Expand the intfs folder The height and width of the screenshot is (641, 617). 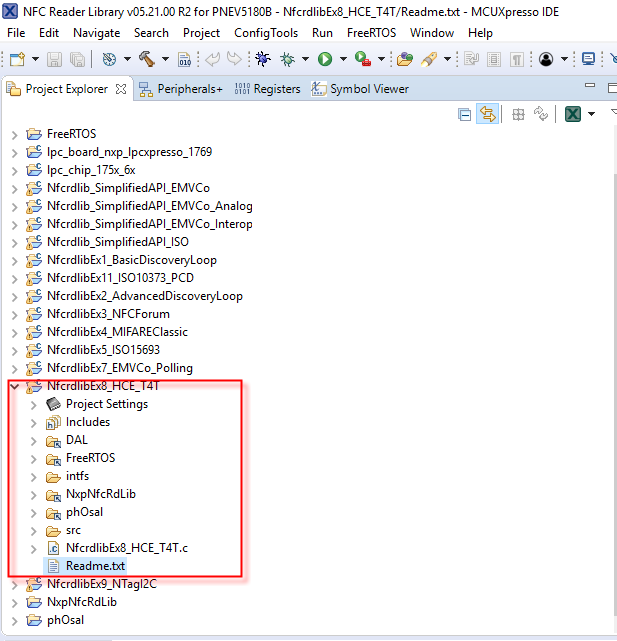[x=34, y=477]
